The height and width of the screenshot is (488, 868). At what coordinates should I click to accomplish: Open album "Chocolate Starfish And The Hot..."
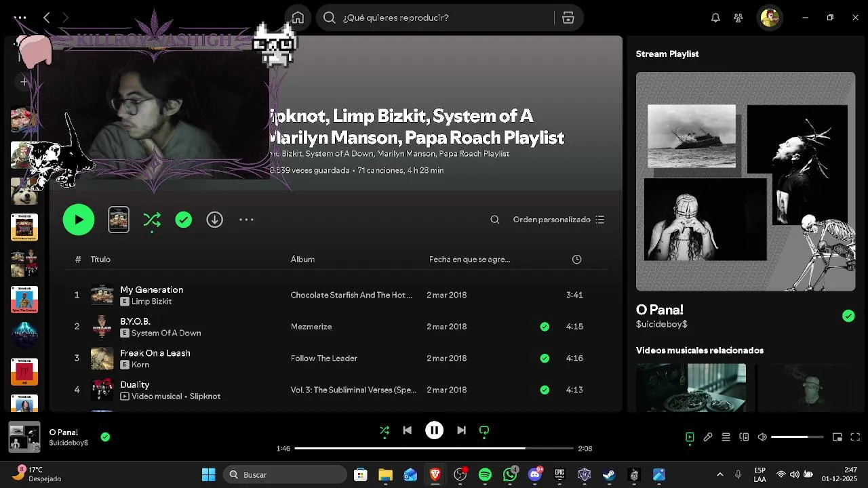(351, 295)
